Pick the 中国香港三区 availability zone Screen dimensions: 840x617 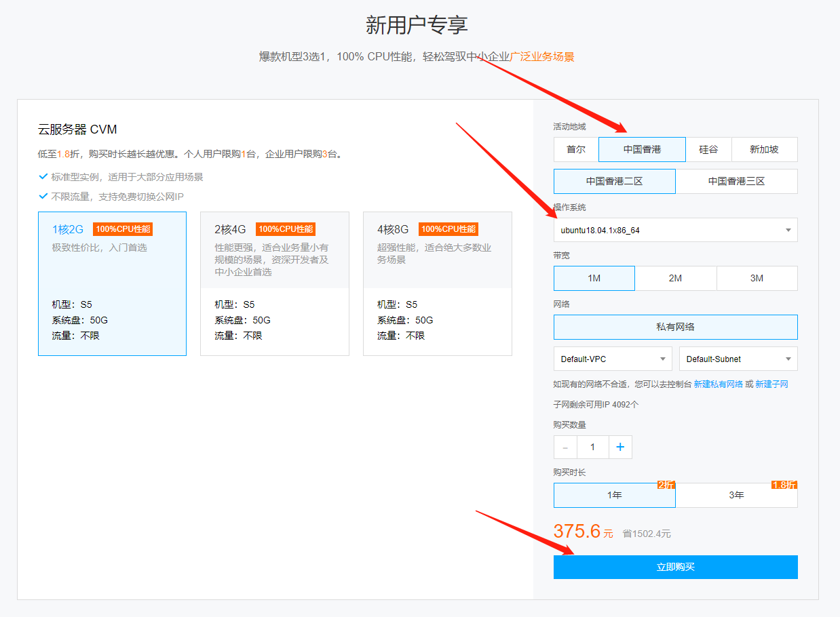[x=737, y=181]
